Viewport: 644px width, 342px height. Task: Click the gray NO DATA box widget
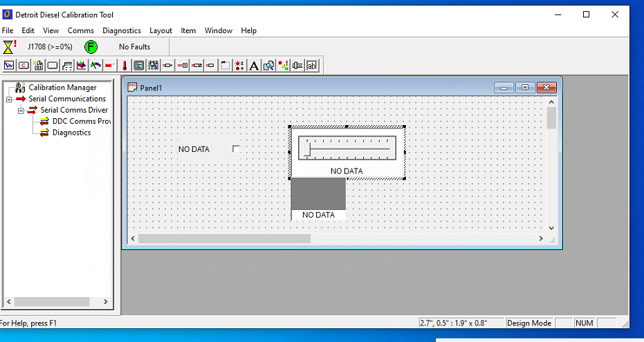click(318, 194)
